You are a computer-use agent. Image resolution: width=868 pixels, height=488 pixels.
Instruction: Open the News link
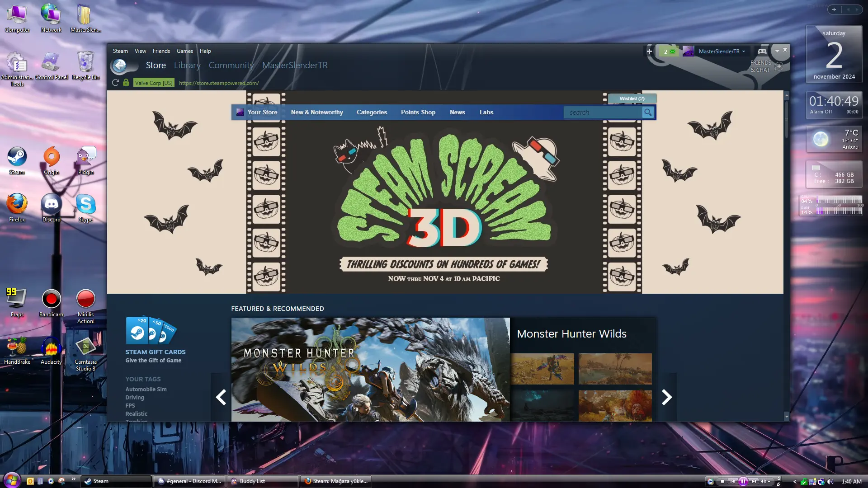458,112
